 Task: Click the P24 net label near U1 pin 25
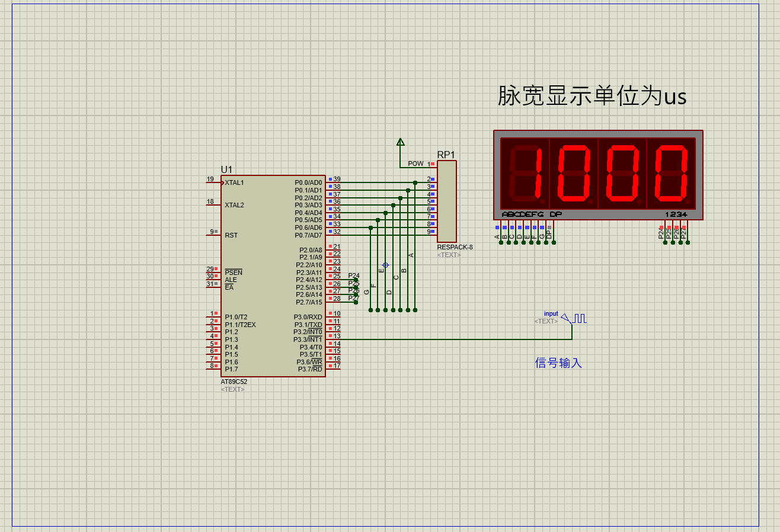(x=354, y=275)
